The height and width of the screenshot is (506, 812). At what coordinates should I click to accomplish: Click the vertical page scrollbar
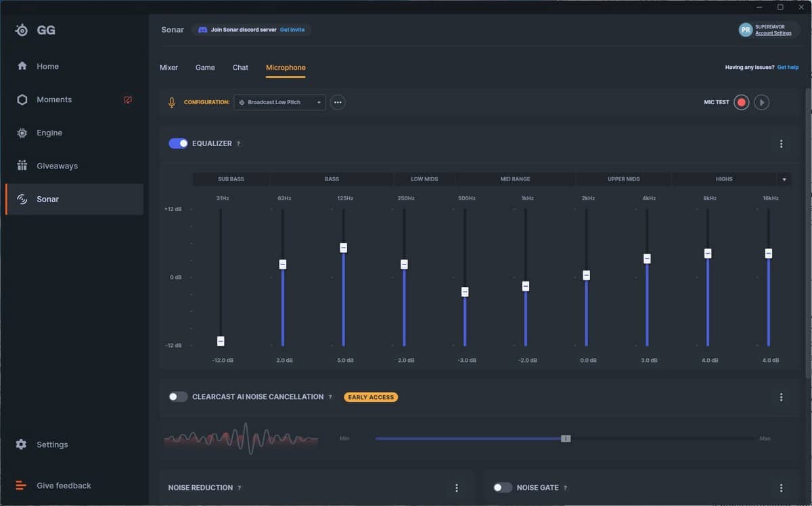click(x=808, y=233)
